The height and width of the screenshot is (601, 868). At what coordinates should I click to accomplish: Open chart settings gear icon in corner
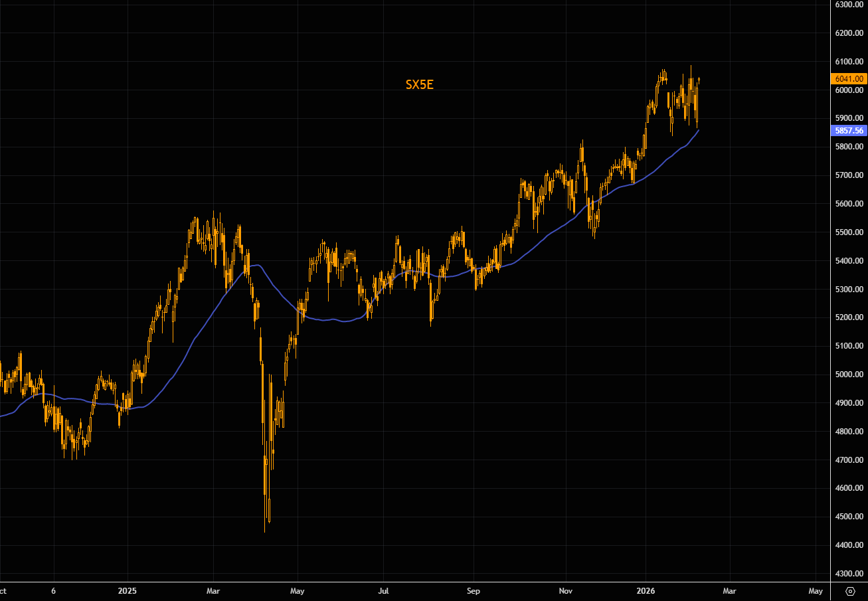tap(850, 590)
